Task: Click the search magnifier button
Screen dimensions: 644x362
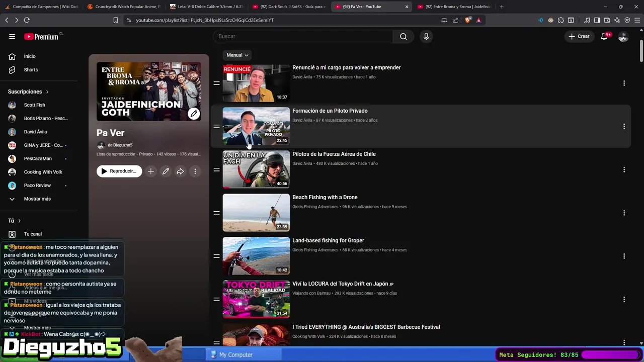Action: (404, 36)
